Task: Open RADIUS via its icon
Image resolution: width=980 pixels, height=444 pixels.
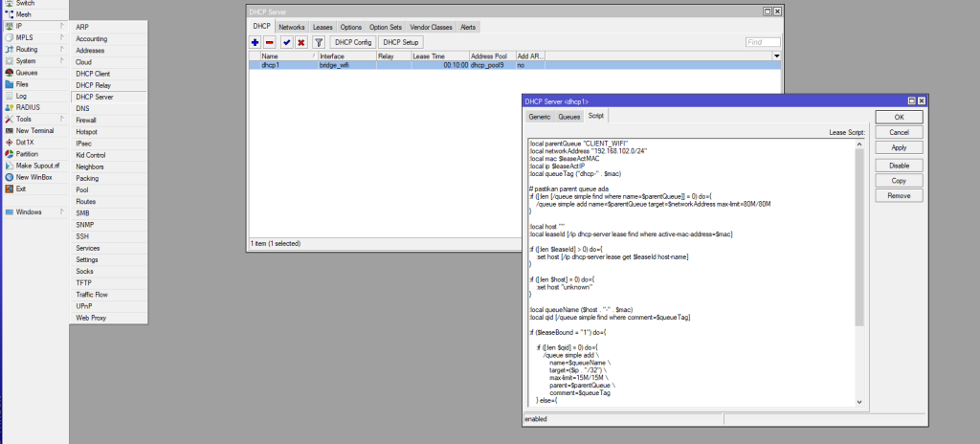Action: tap(10, 107)
